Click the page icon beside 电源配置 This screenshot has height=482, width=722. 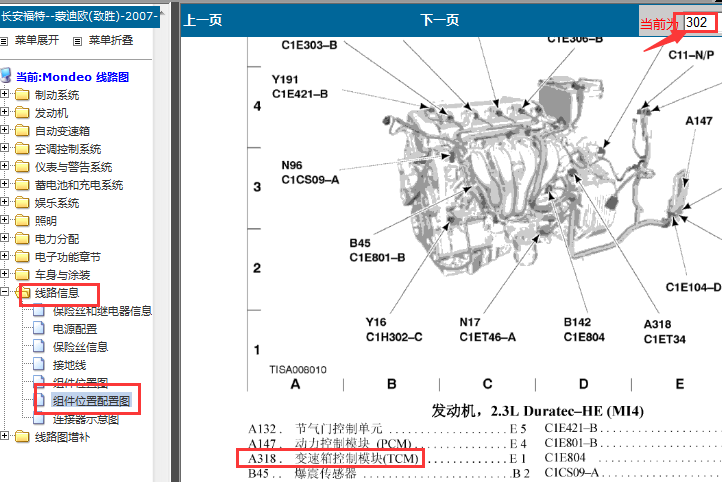coord(39,329)
